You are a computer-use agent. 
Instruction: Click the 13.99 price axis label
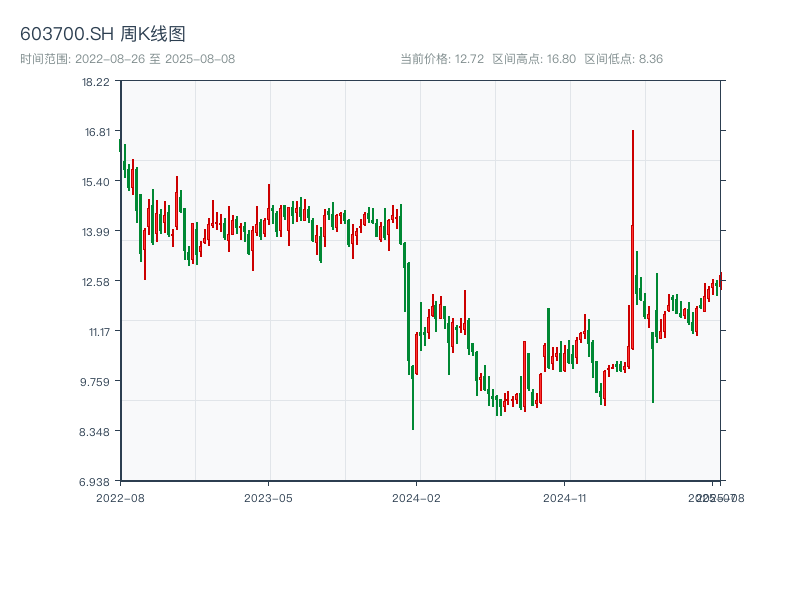[x=96, y=232]
